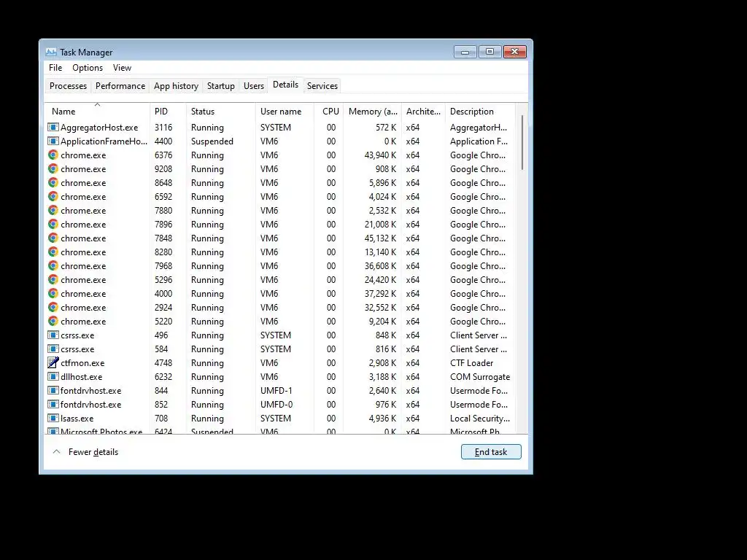The width and height of the screenshot is (747, 560).
Task: Select lsass.exe process name
Action: click(77, 418)
